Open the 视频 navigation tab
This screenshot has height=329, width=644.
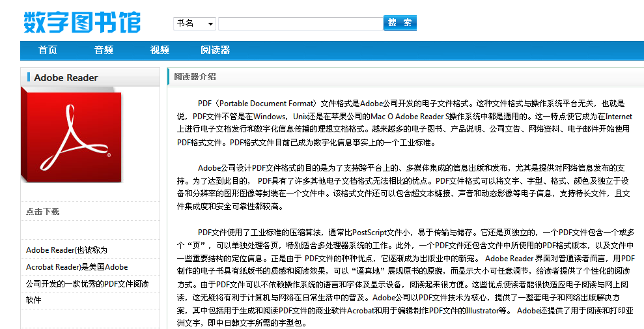pos(160,50)
